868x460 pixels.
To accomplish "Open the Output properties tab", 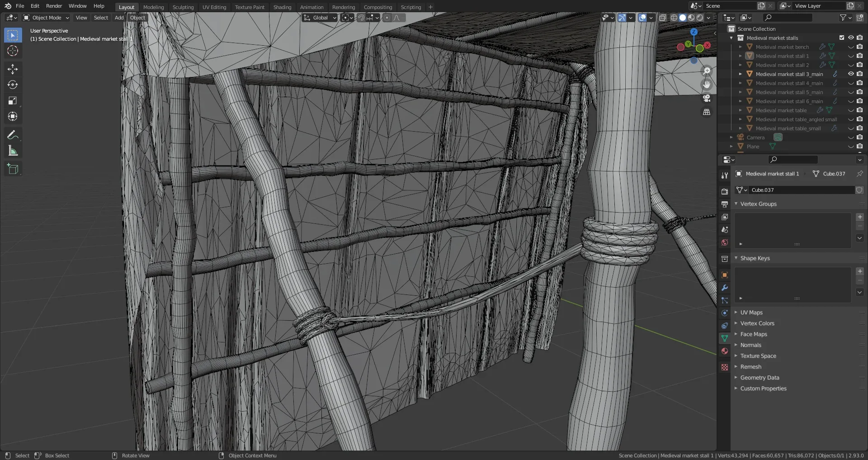I will point(725,204).
